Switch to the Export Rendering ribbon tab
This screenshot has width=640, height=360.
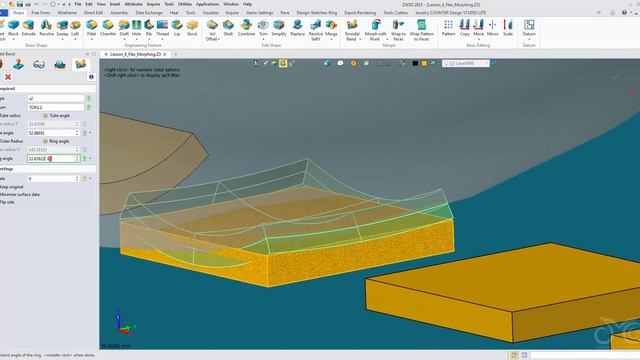360,13
